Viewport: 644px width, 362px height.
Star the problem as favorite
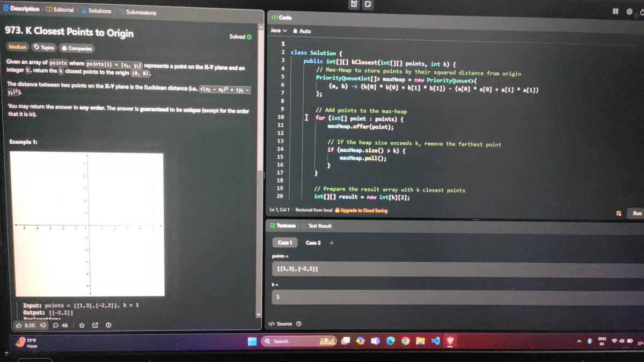point(82,325)
